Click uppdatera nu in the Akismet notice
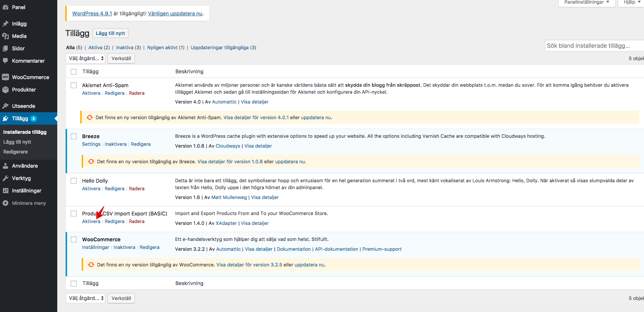Viewport: 644px width, 312px height. (316, 117)
